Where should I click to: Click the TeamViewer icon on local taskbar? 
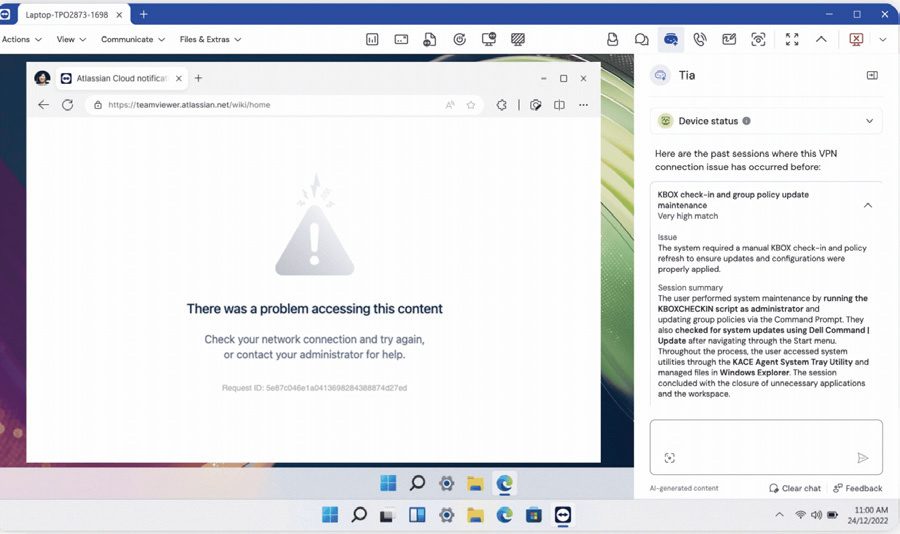[x=563, y=514]
